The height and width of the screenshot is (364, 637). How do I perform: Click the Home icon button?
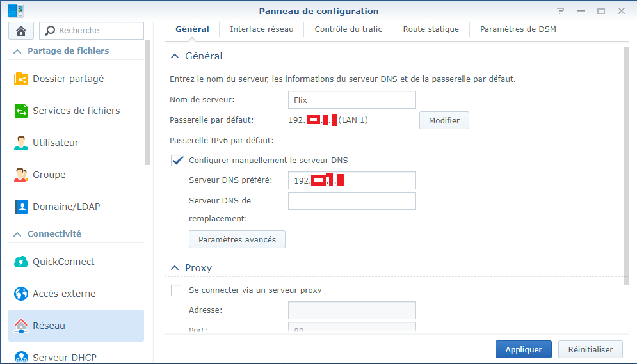coord(20,31)
